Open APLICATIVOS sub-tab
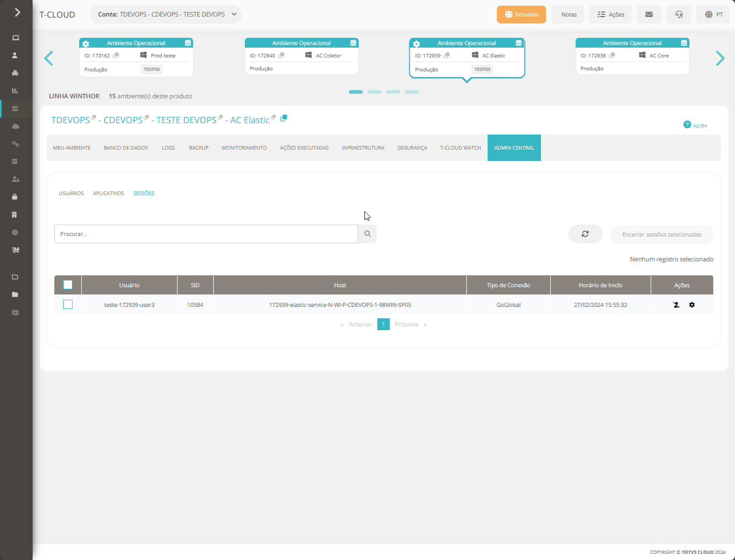The width and height of the screenshot is (735, 560). pos(109,194)
